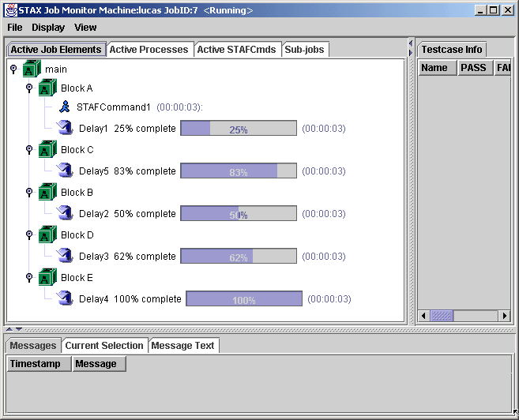Image resolution: width=519 pixels, height=420 pixels.
Task: Click the main block icon
Action: tap(32, 69)
